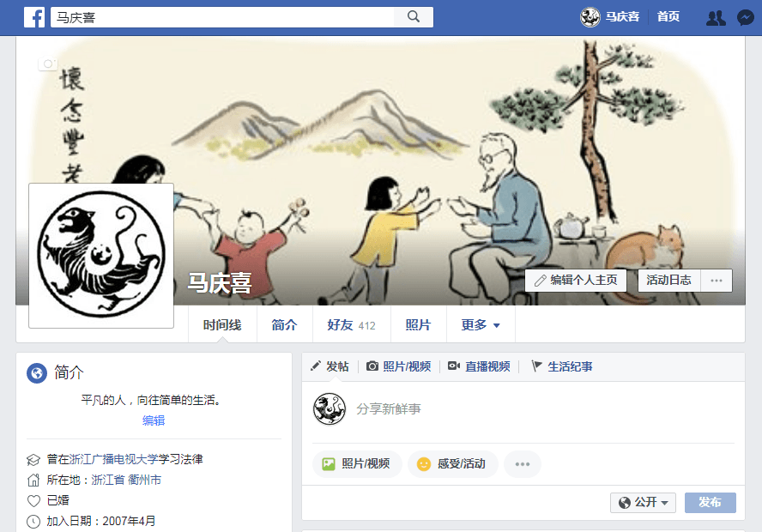Click the 编辑 link under bio
This screenshot has height=532, width=762.
point(154,420)
